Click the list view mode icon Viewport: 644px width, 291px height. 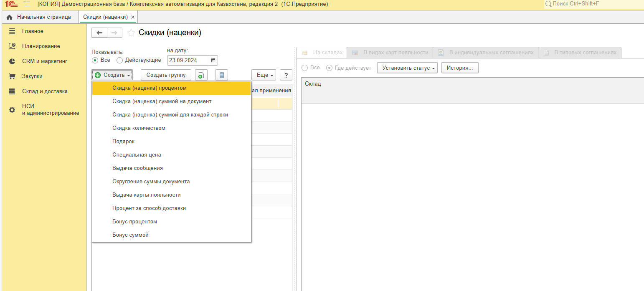(222, 75)
